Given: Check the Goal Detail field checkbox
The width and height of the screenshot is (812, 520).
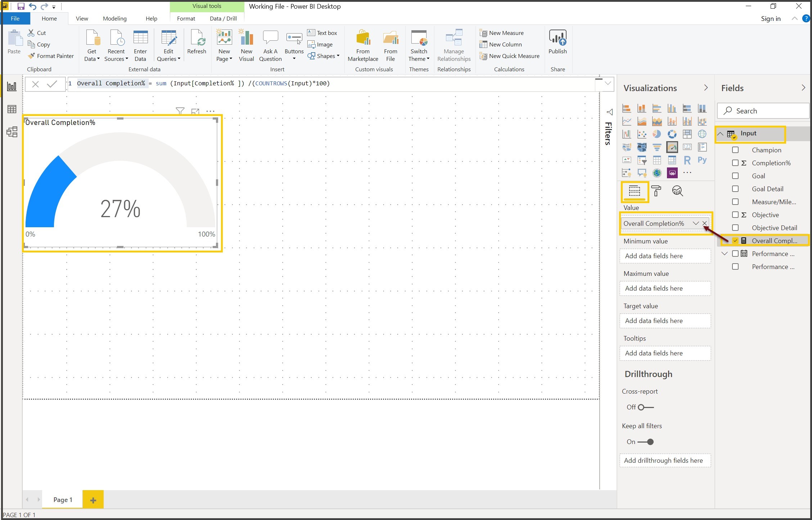Looking at the screenshot, I should click(735, 189).
